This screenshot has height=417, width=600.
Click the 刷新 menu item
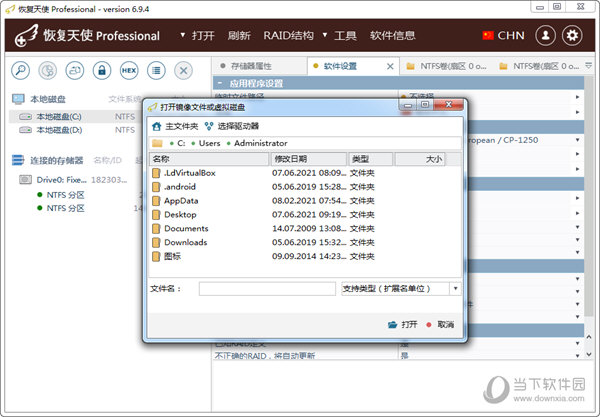[239, 36]
